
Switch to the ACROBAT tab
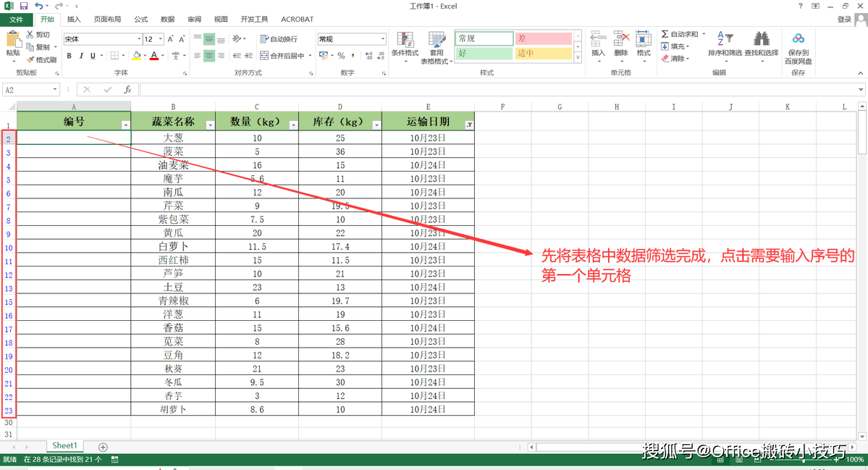click(298, 20)
